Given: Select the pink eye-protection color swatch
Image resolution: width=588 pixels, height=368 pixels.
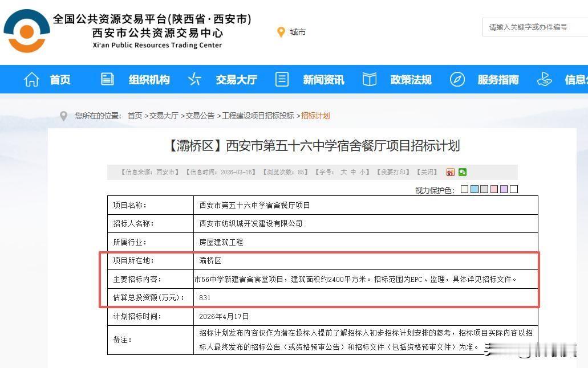Looking at the screenshot, I should 494,189.
